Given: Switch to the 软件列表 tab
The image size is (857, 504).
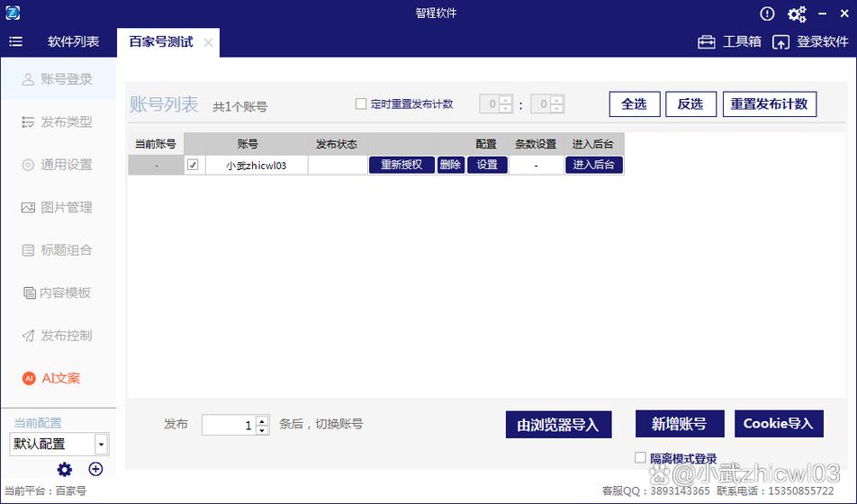Looking at the screenshot, I should 73,41.
